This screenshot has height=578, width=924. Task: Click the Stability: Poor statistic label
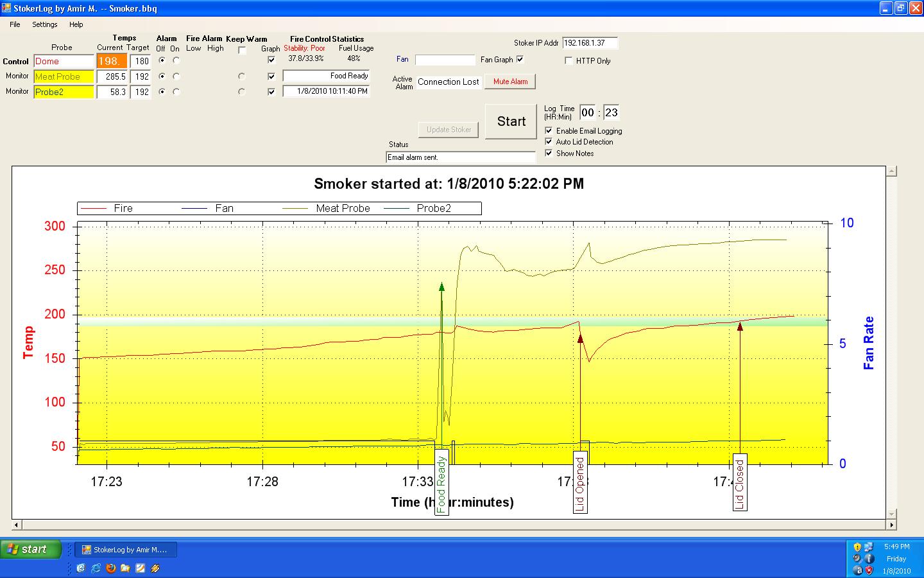[304, 48]
